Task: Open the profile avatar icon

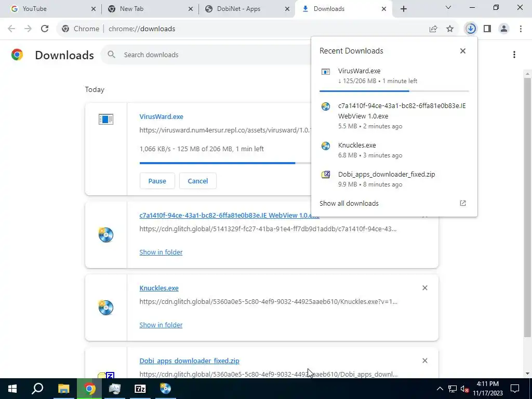Action: click(x=504, y=29)
